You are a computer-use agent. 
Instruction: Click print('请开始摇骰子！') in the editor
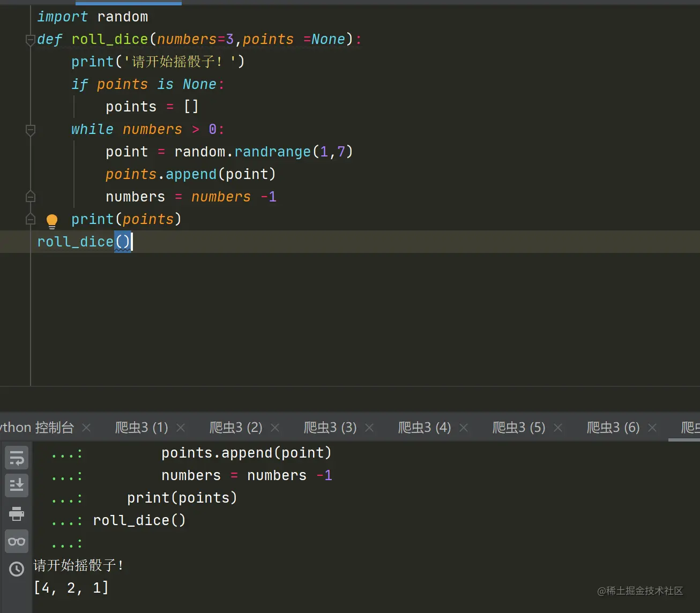click(158, 62)
